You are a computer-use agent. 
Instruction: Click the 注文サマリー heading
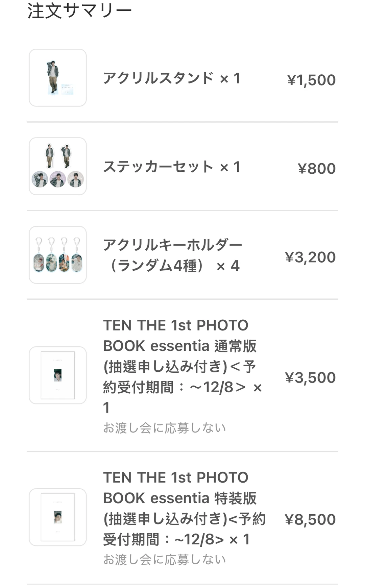click(x=79, y=10)
